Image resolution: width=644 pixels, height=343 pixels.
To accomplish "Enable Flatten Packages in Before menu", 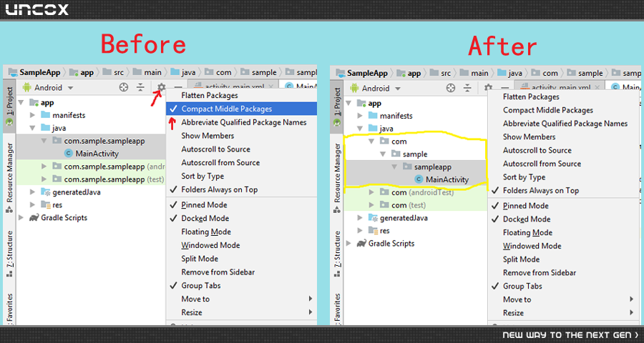I will [242, 95].
